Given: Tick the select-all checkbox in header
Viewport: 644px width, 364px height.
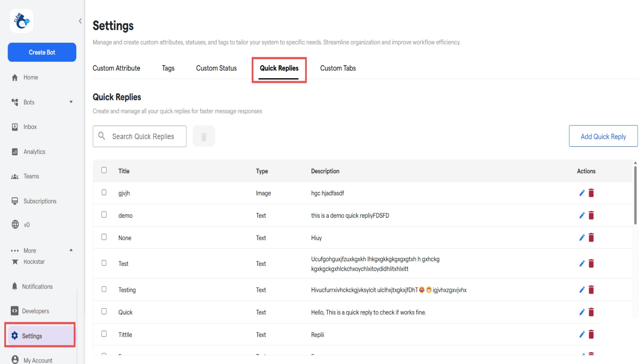Looking at the screenshot, I should pos(104,170).
